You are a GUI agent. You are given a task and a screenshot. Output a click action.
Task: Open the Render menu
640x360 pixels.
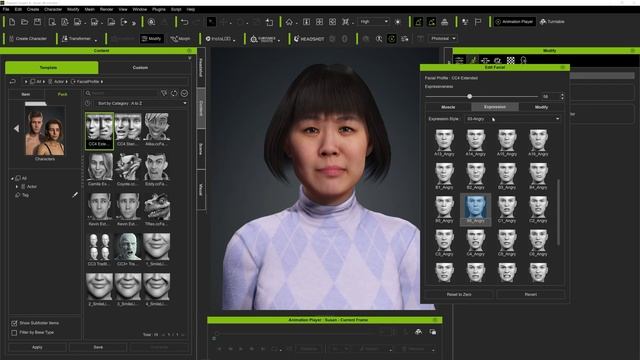point(106,9)
